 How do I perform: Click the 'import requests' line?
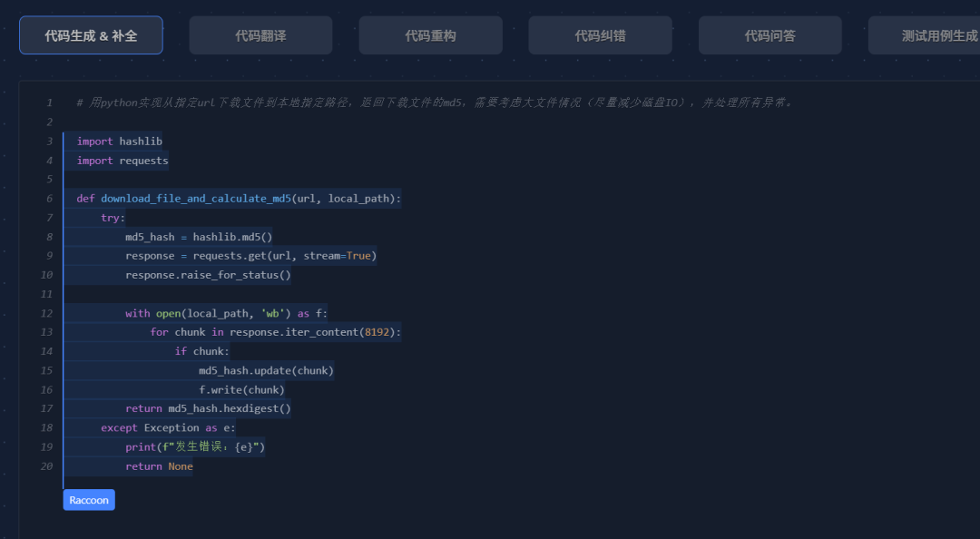click(122, 161)
